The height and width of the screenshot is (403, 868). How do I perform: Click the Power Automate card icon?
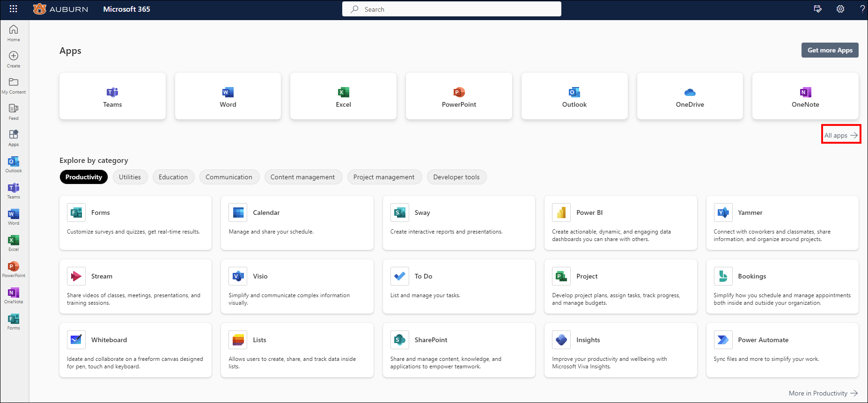point(723,340)
